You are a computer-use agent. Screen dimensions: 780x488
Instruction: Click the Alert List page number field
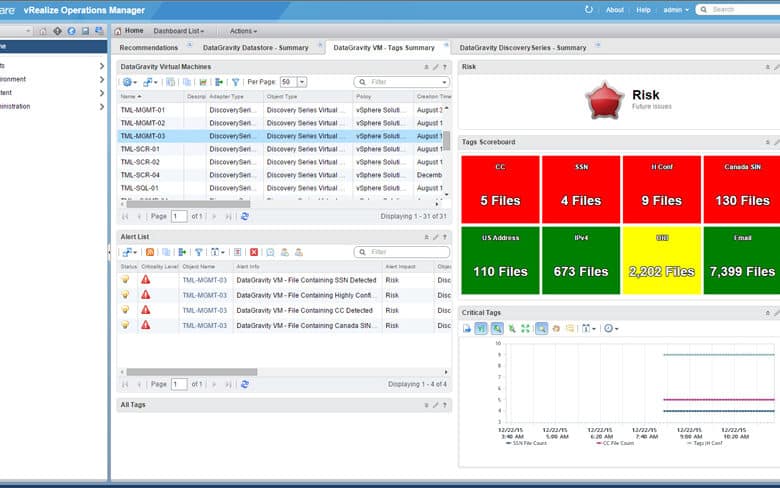179,384
